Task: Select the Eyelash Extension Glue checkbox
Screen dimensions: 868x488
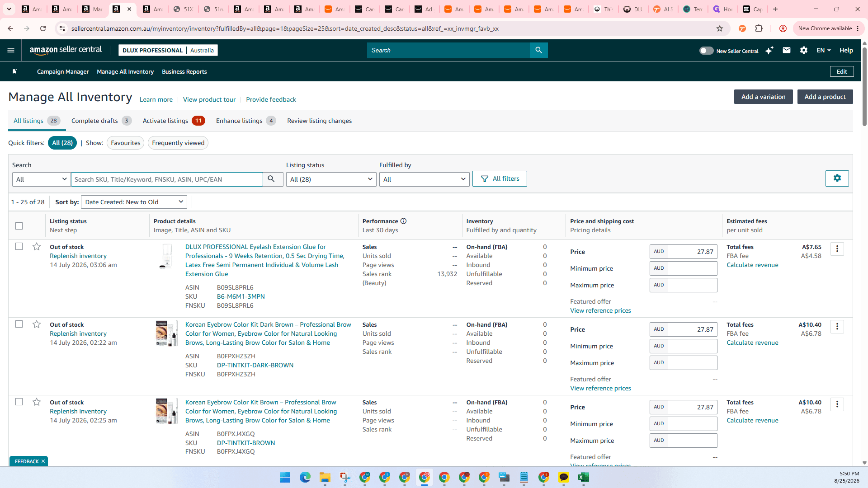Action: pos(19,246)
